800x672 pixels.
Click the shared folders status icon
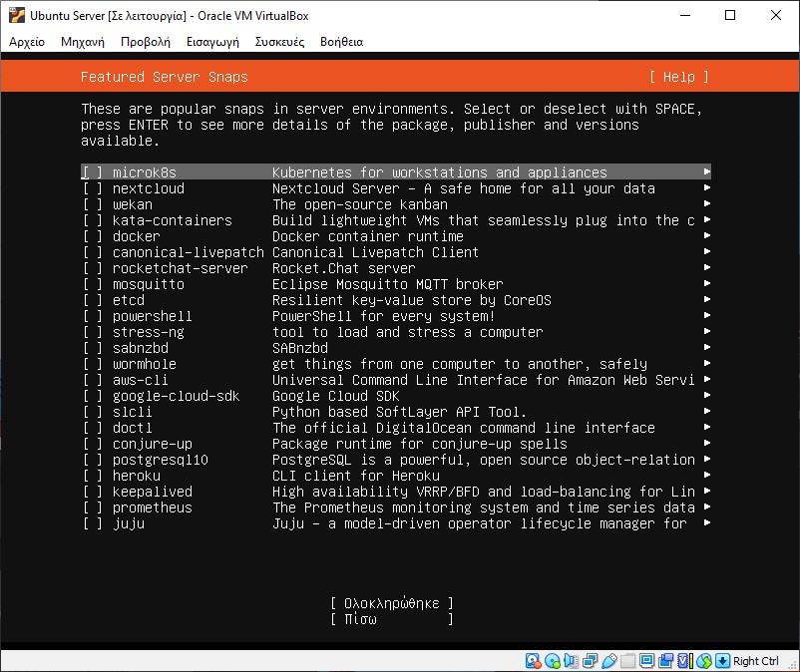click(x=628, y=661)
